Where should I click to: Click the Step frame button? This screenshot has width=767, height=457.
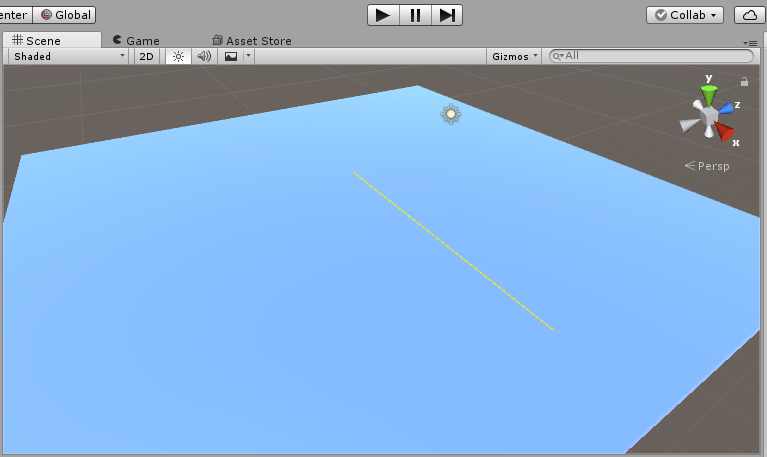(x=447, y=15)
